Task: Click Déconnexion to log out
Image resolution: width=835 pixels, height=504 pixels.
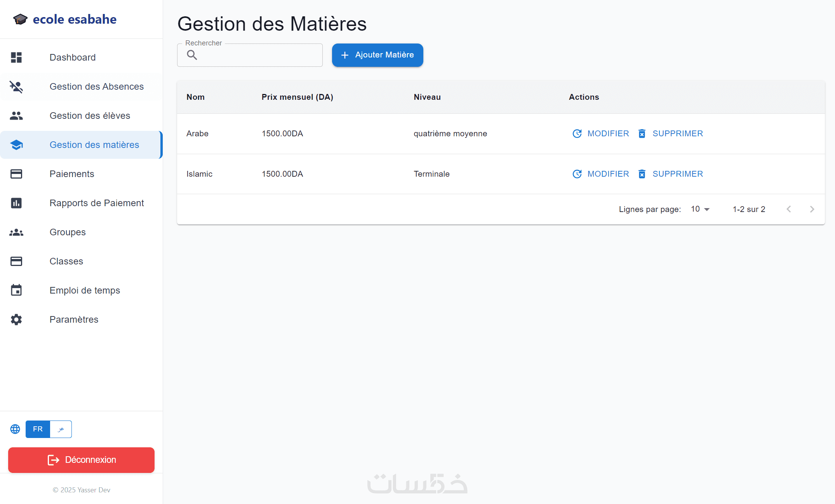Action: click(81, 460)
